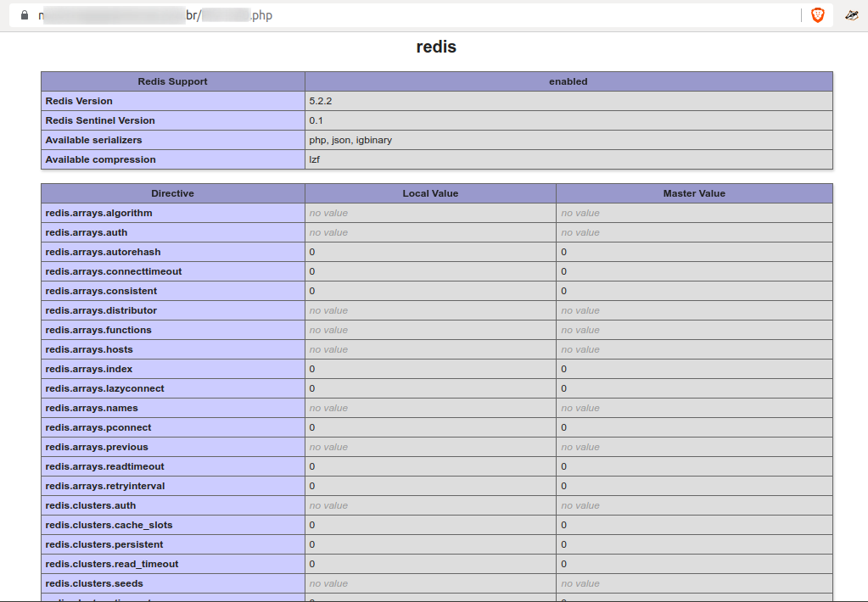Select the 'redis.arrays.hosts' directive
Image resolution: width=868 pixels, height=602 pixels.
tap(89, 349)
